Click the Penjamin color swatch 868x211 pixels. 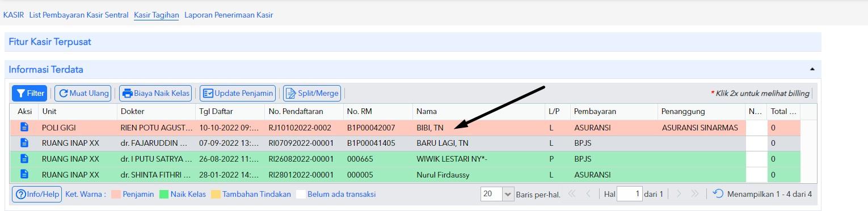click(x=116, y=194)
